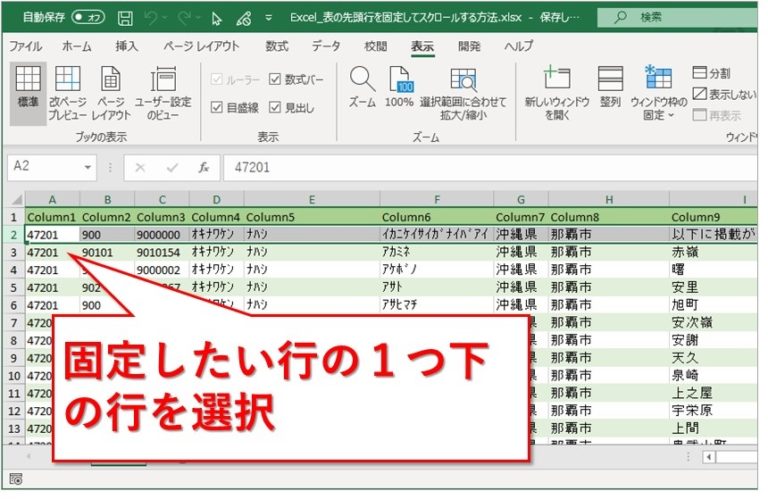Click the Column9 header cell
This screenshot has height=499, width=768.
click(714, 217)
